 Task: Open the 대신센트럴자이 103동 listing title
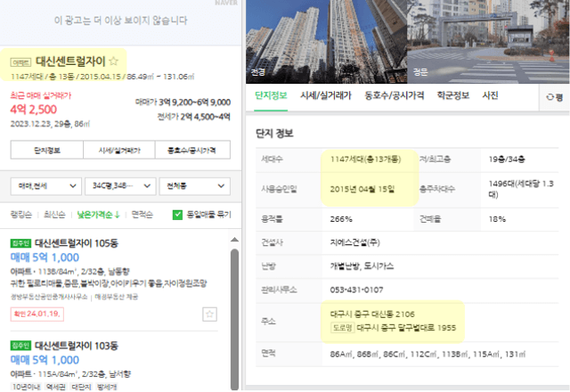tap(77, 345)
